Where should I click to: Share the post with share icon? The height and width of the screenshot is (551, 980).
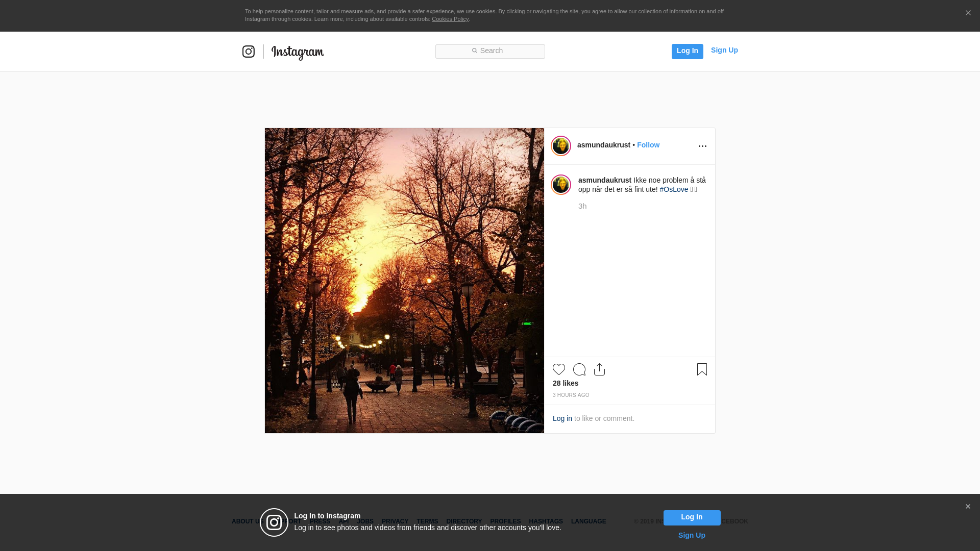tap(599, 369)
